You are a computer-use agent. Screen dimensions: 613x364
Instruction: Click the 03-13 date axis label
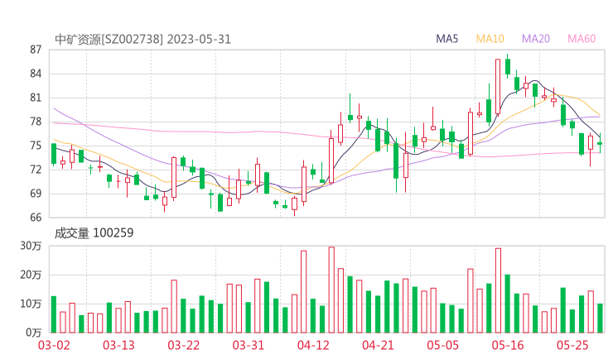[118, 345]
